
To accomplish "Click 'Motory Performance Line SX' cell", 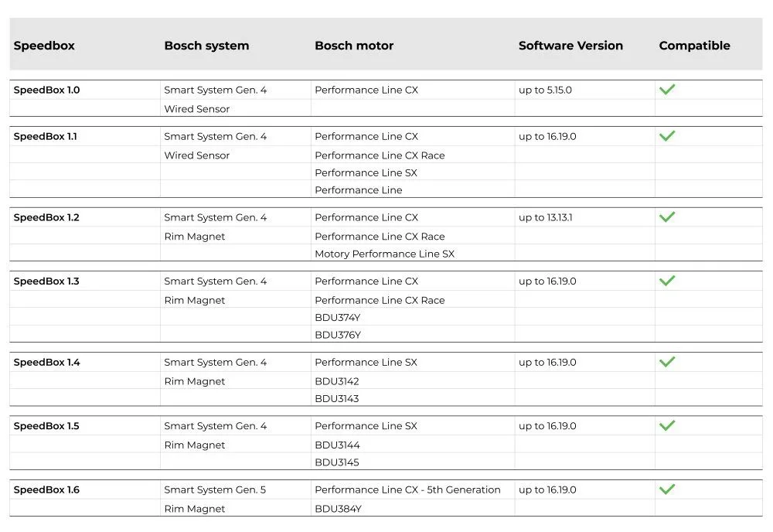I will tap(384, 254).
